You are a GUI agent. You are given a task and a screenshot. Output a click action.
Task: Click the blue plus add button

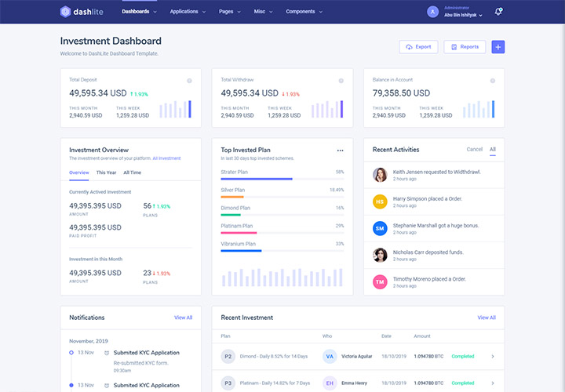click(498, 47)
